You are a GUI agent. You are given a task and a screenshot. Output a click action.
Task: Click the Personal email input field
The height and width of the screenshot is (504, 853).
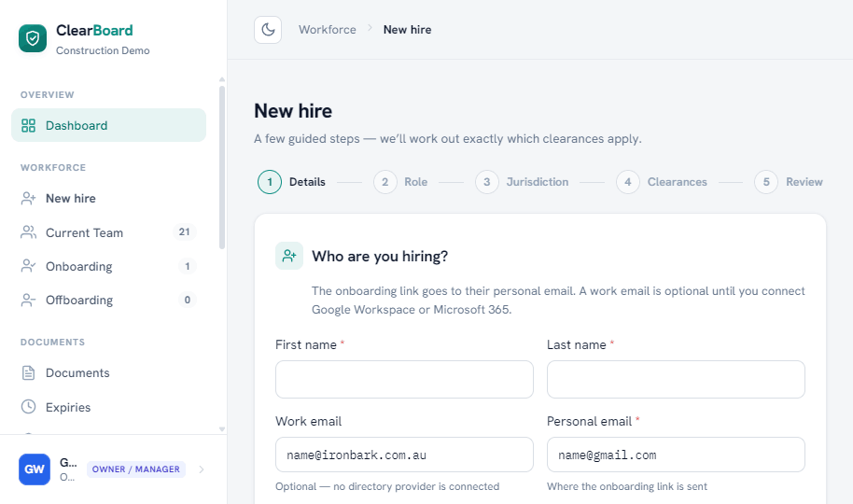676,455
